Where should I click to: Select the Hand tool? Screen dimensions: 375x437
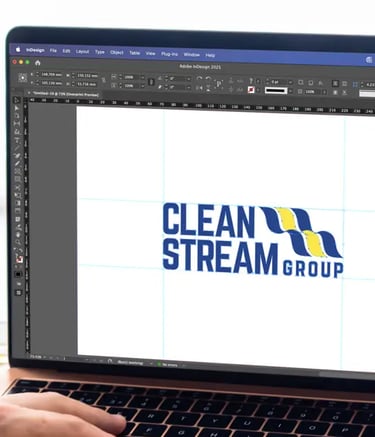(x=18, y=235)
